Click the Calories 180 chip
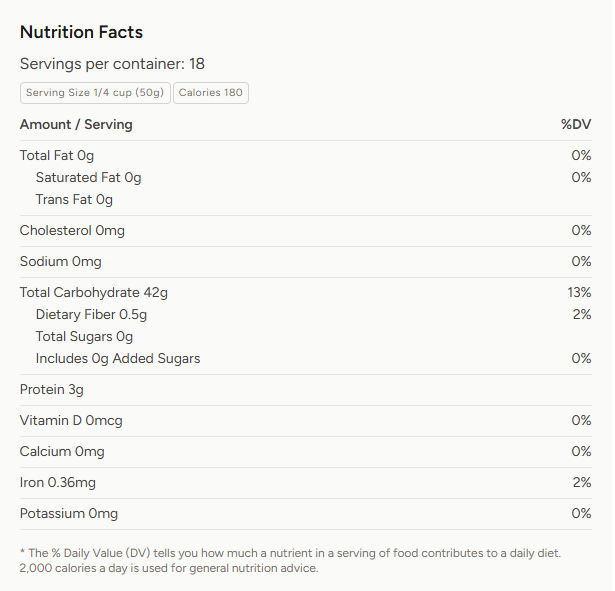 (211, 93)
